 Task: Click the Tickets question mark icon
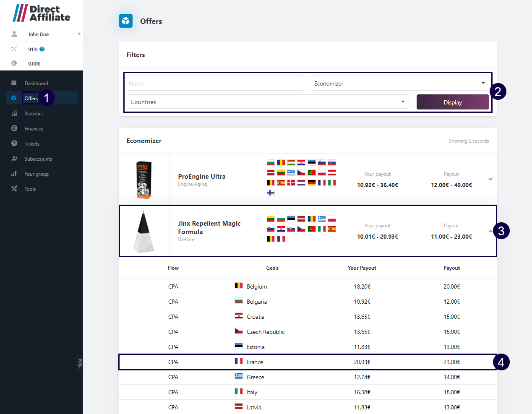click(x=14, y=143)
